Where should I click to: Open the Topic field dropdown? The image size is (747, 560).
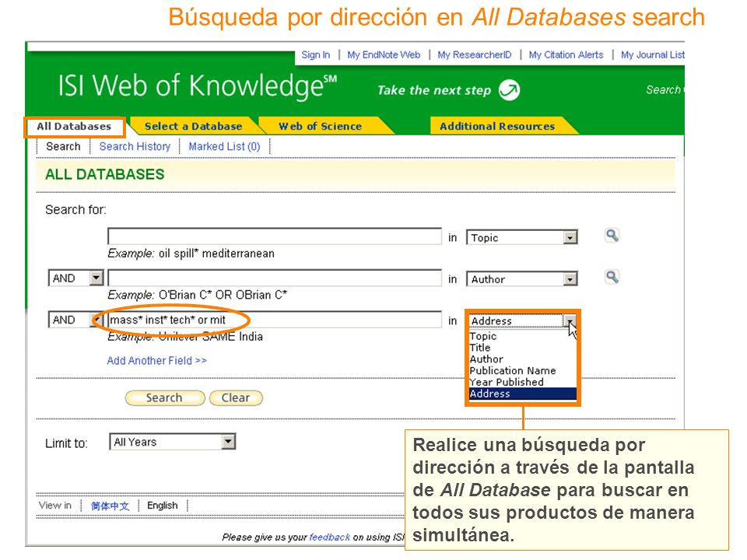(570, 237)
